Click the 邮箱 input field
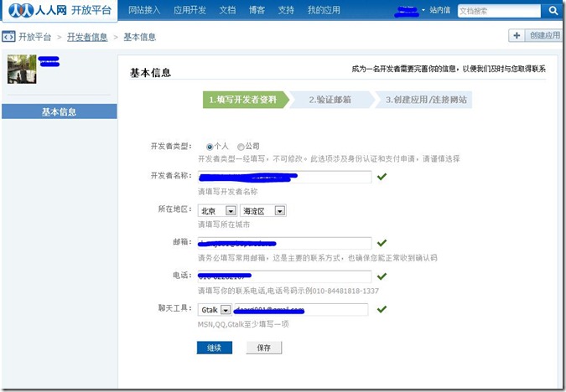 click(285, 243)
